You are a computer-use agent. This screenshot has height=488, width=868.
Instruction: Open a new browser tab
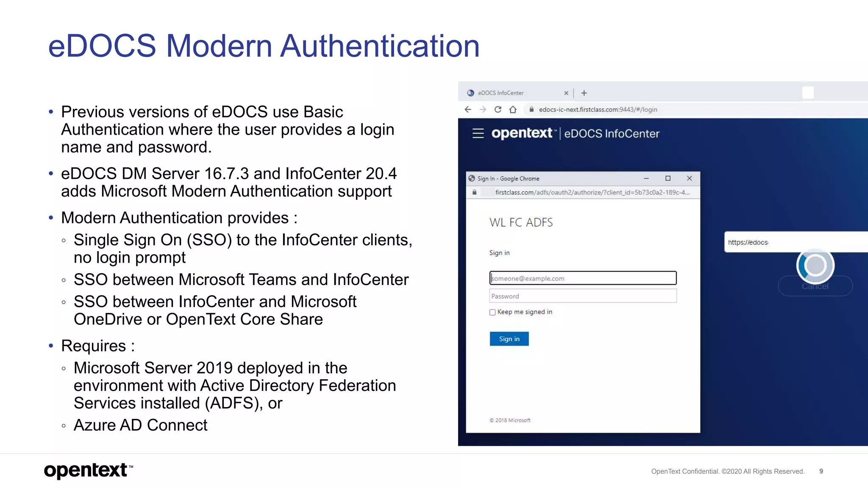point(584,93)
